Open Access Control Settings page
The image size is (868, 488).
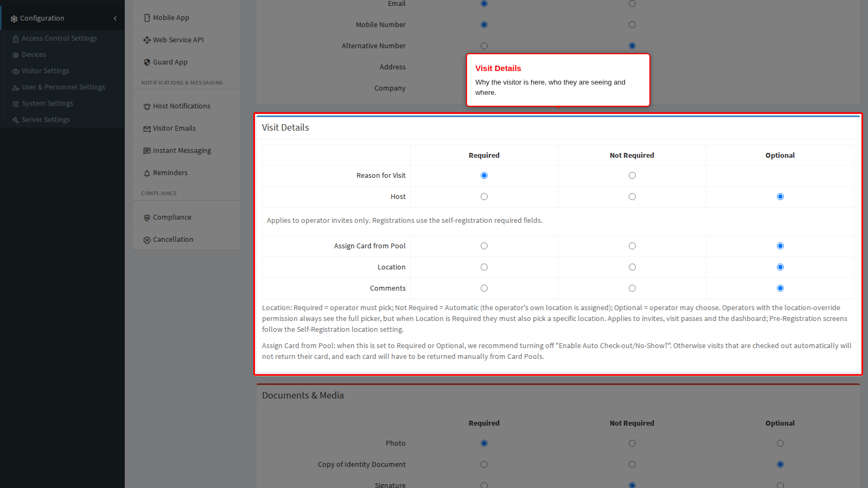[x=59, y=38]
